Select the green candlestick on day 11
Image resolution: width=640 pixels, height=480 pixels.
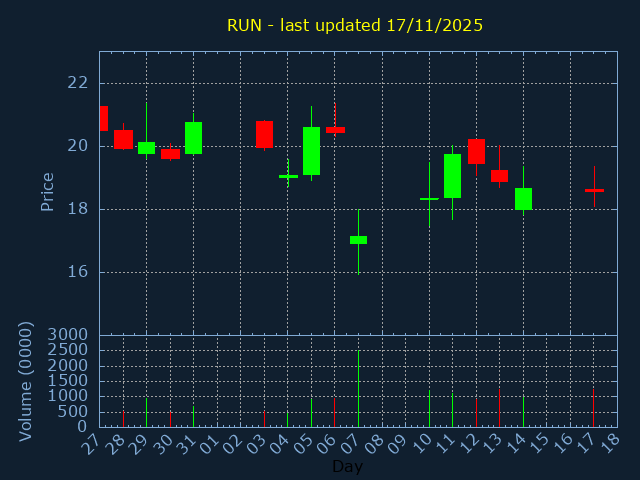click(452, 176)
